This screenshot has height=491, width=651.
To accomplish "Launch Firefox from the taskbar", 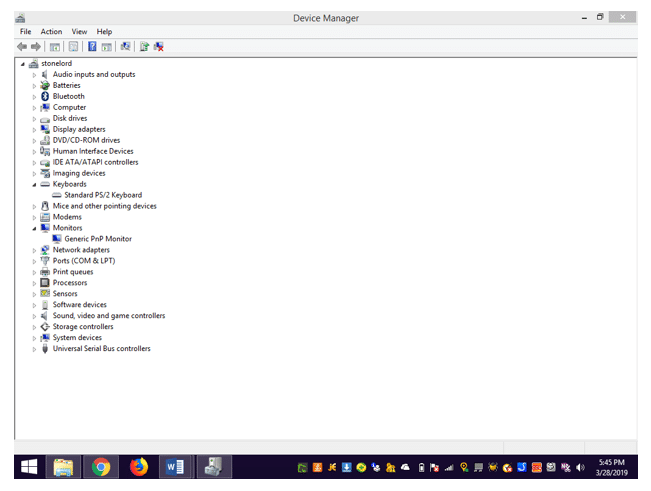I will coord(139,467).
